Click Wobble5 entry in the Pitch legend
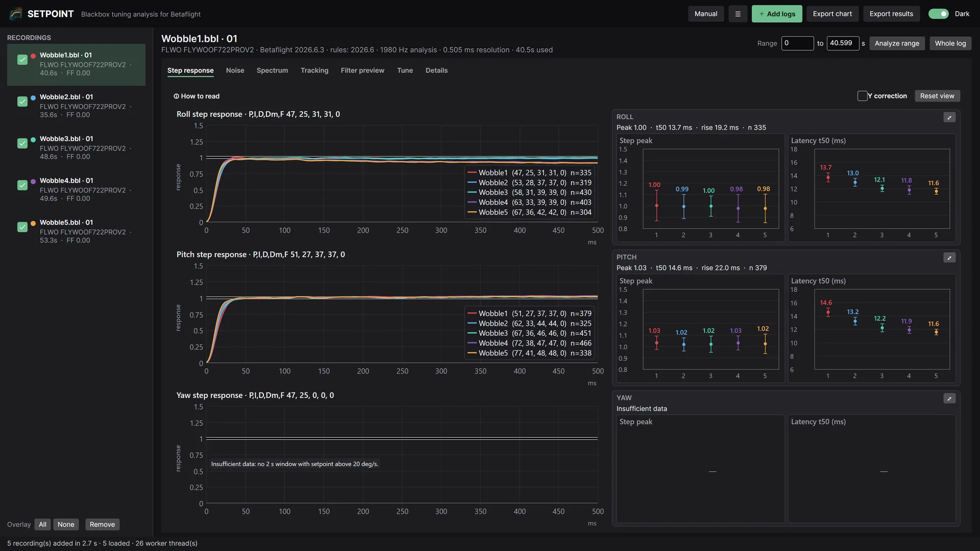The width and height of the screenshot is (980, 551). pyautogui.click(x=529, y=353)
